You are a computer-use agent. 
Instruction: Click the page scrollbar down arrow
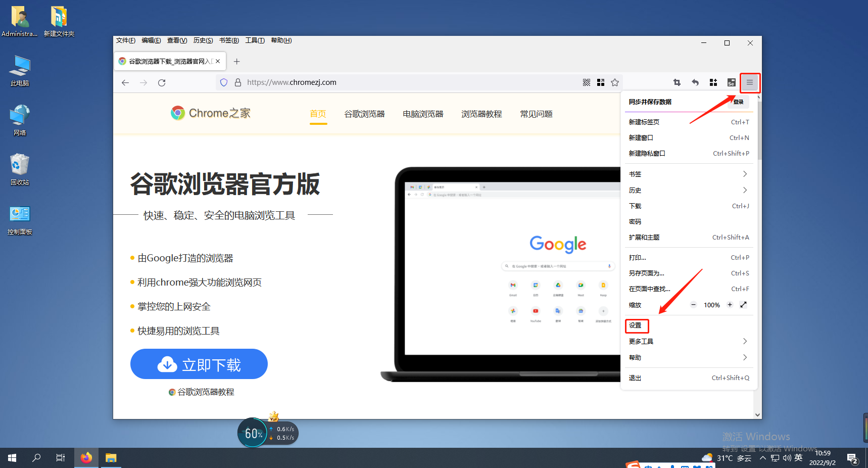coord(757,415)
